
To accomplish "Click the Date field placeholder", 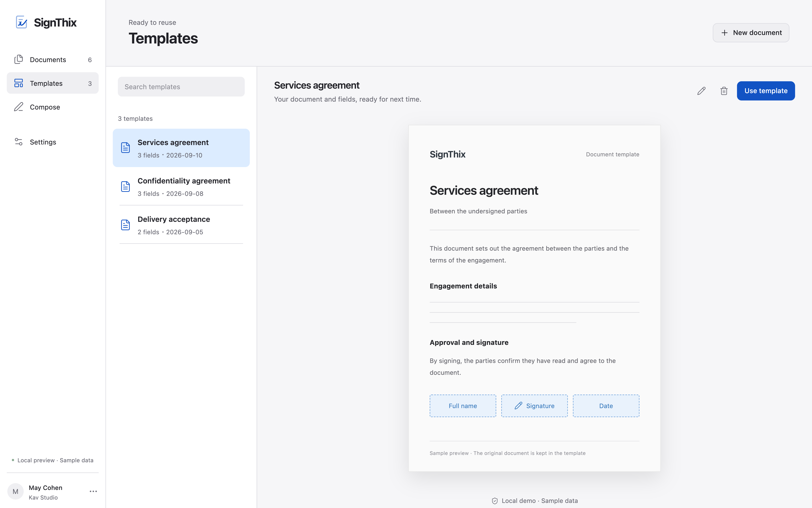I will (x=606, y=406).
